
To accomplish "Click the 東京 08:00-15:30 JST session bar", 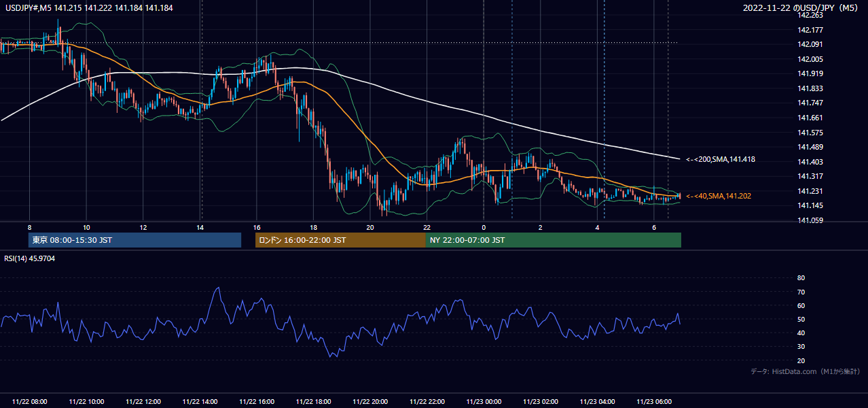I will (135, 240).
